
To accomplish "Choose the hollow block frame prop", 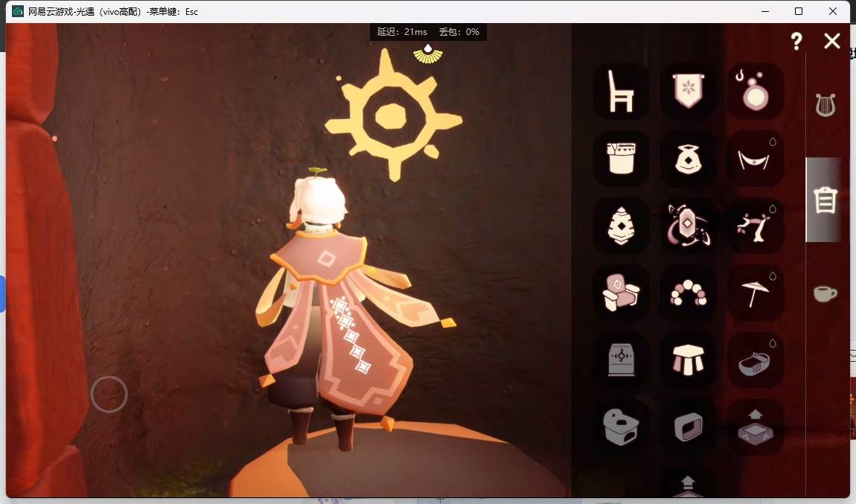I will point(688,427).
